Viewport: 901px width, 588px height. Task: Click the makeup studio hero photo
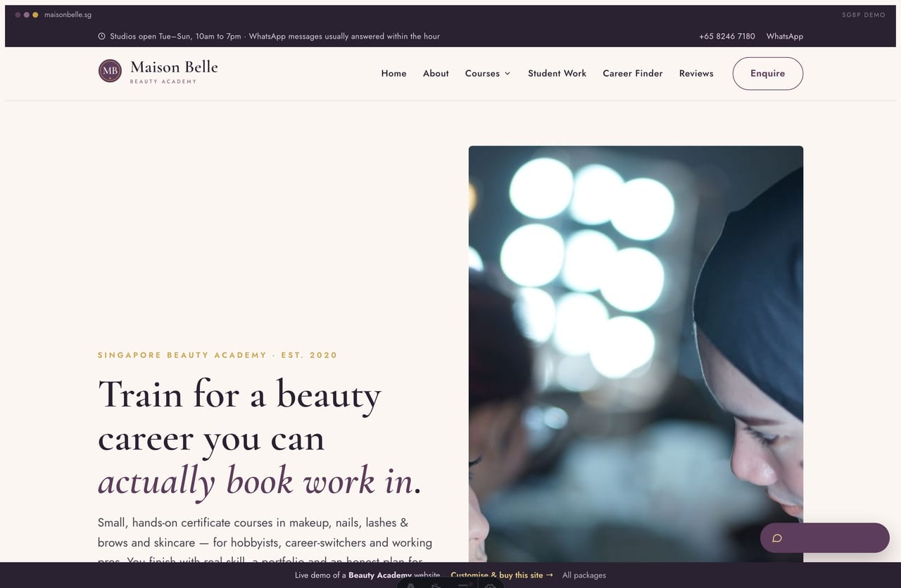click(x=636, y=354)
